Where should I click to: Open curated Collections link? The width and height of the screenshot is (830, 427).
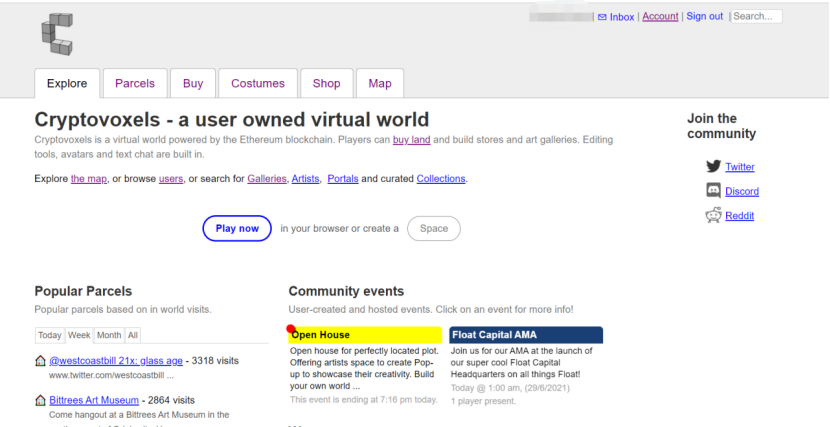441,179
